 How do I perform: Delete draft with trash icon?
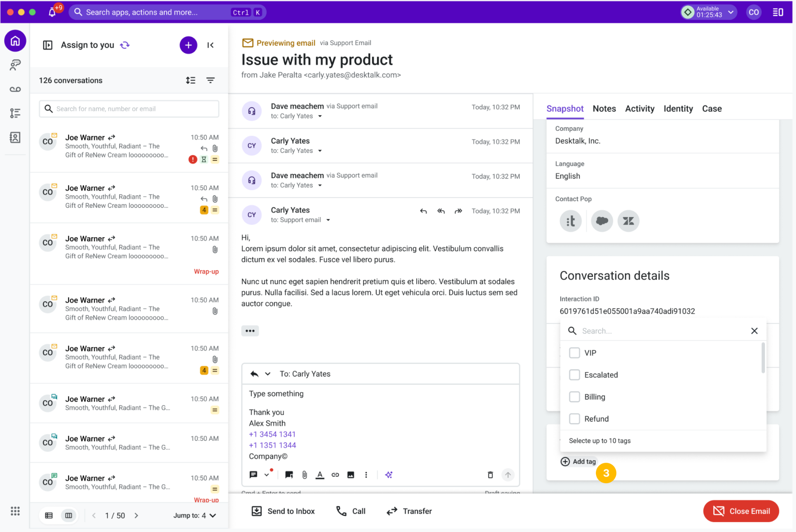click(490, 475)
